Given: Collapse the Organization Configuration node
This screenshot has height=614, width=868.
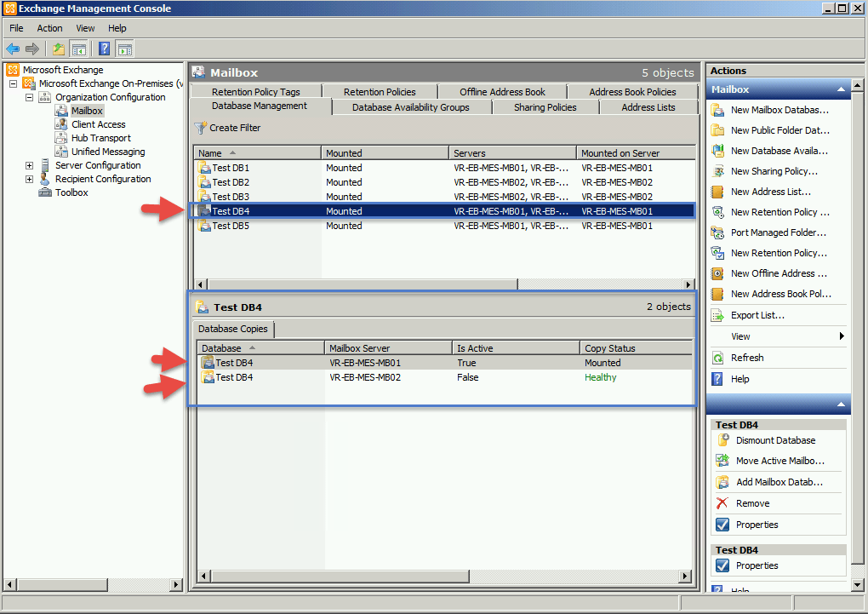Looking at the screenshot, I should (29, 98).
